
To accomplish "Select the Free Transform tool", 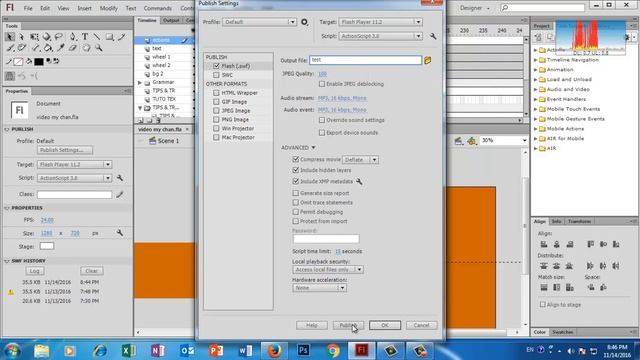I will click(x=34, y=37).
